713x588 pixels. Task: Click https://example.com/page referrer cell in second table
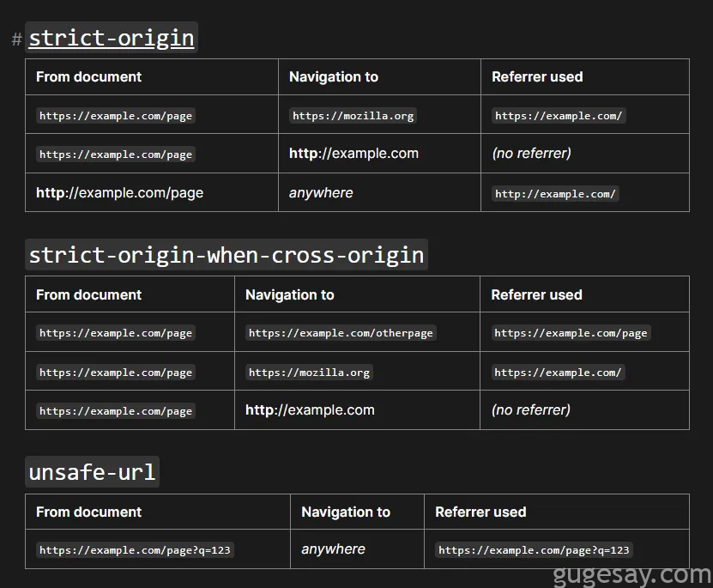pyautogui.click(x=571, y=333)
